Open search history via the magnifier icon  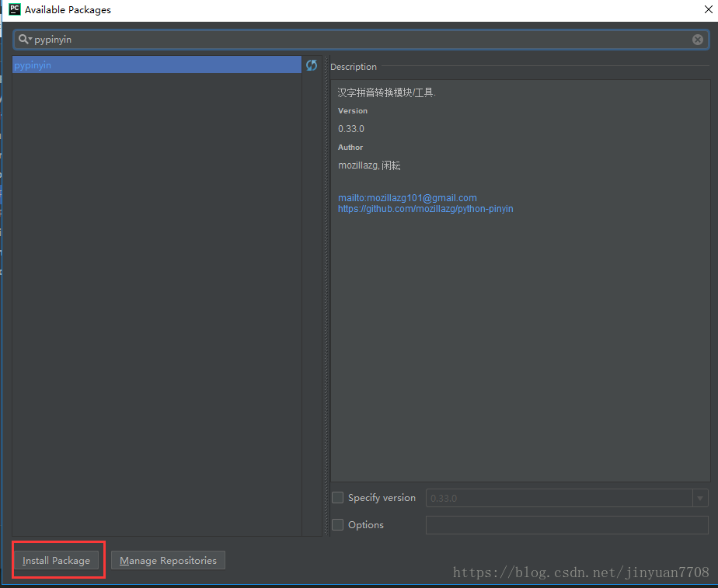click(x=25, y=40)
